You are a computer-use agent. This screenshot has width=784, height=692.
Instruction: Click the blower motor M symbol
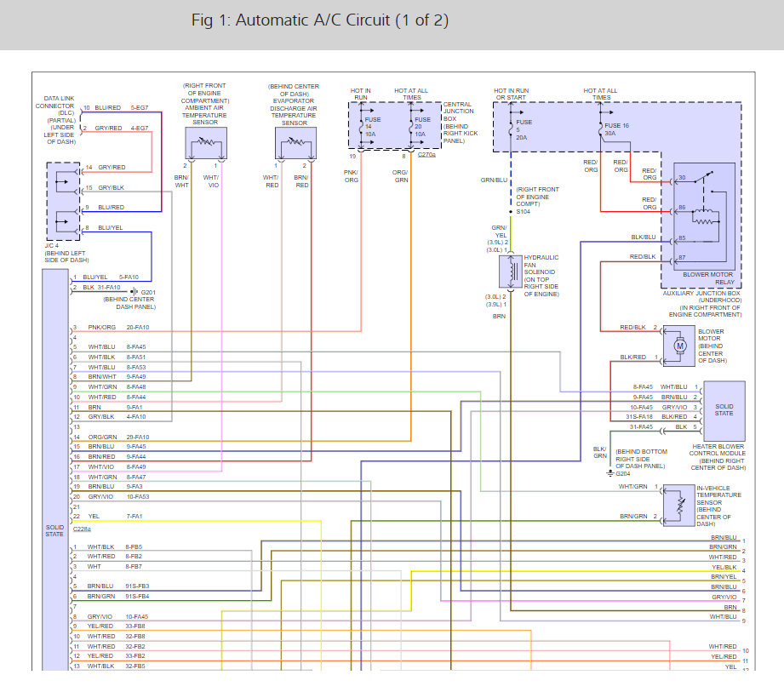pos(680,345)
